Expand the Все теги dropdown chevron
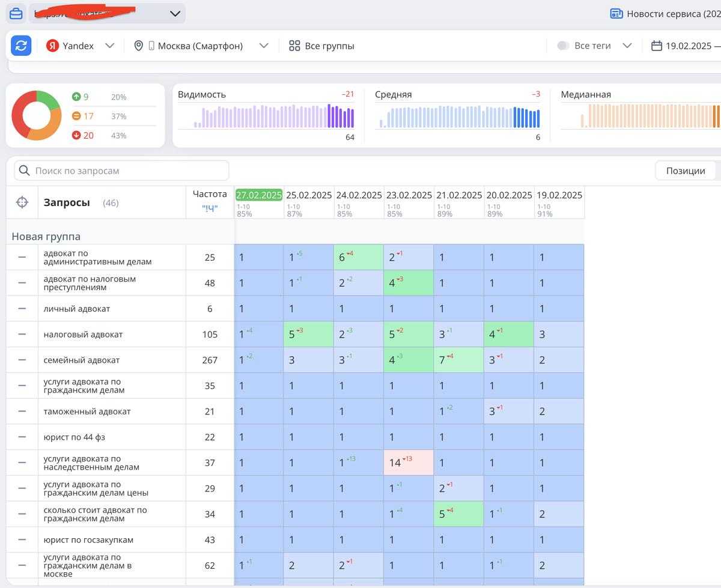721x588 pixels. tap(627, 46)
